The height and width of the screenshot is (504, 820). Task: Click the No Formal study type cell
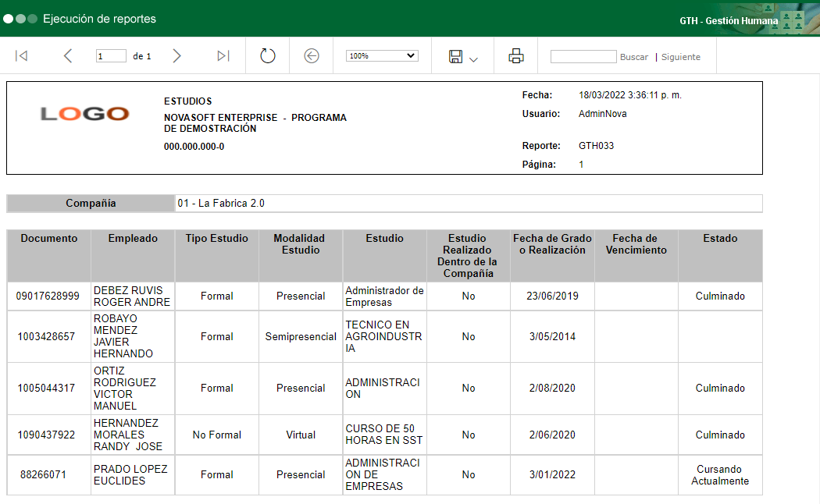[x=217, y=435]
